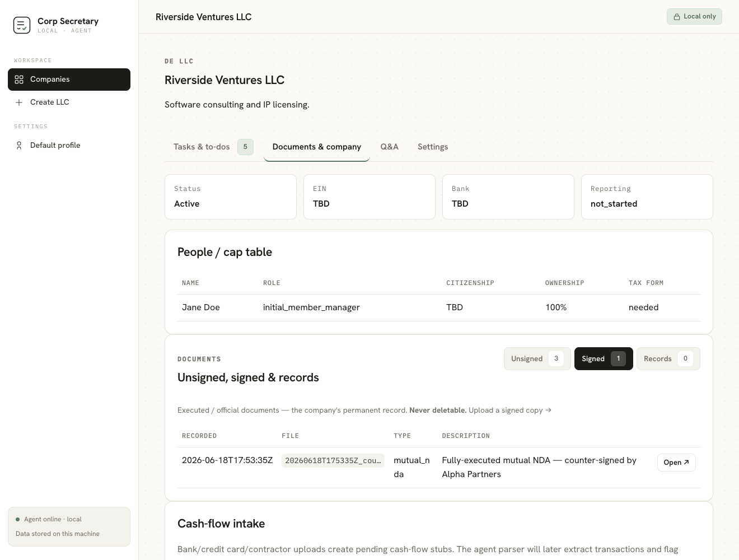Click the Upload a signed copy link
This screenshot has height=560, width=739.
coord(510,410)
